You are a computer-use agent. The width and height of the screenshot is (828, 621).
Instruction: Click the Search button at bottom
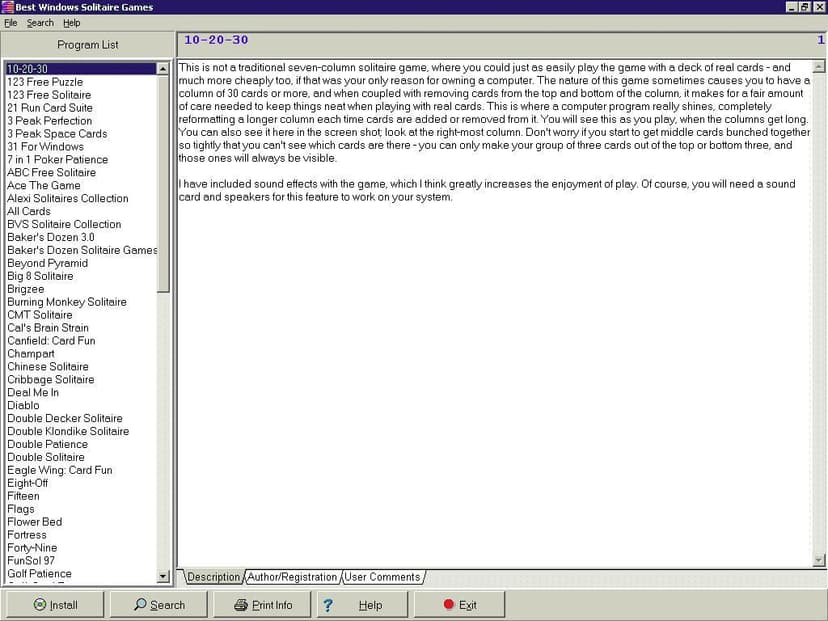click(x=159, y=605)
